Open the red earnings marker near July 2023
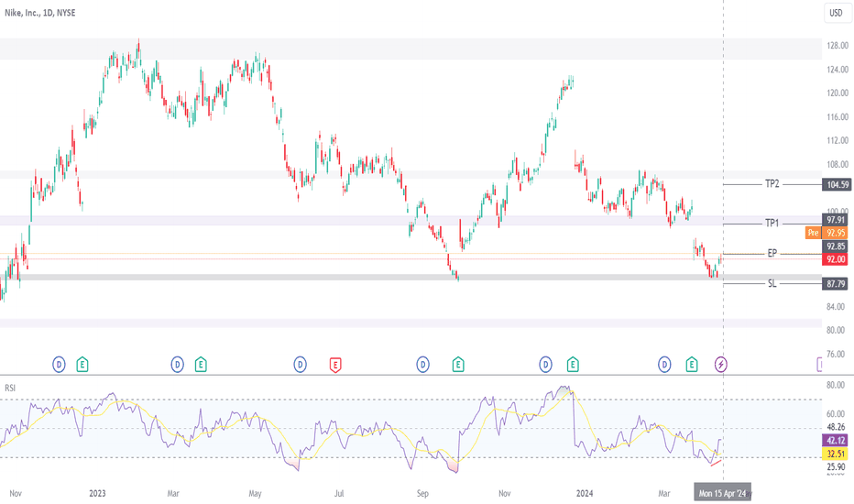This screenshot has width=854, height=504. click(x=335, y=365)
